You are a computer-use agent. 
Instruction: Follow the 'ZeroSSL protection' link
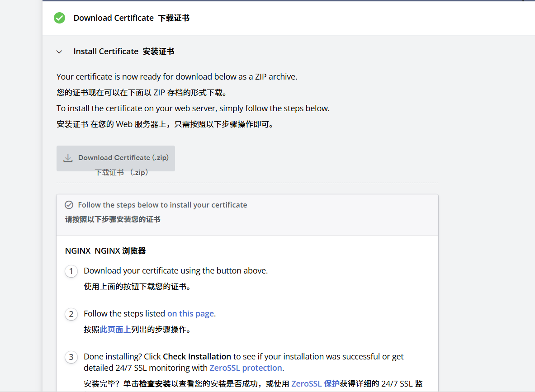[246, 368]
